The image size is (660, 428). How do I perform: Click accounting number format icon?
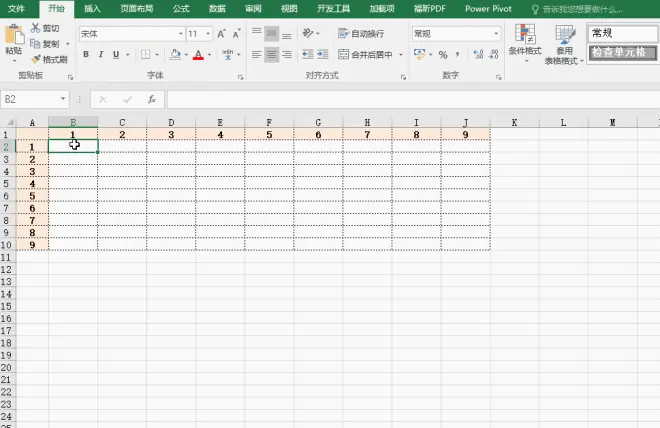point(419,54)
